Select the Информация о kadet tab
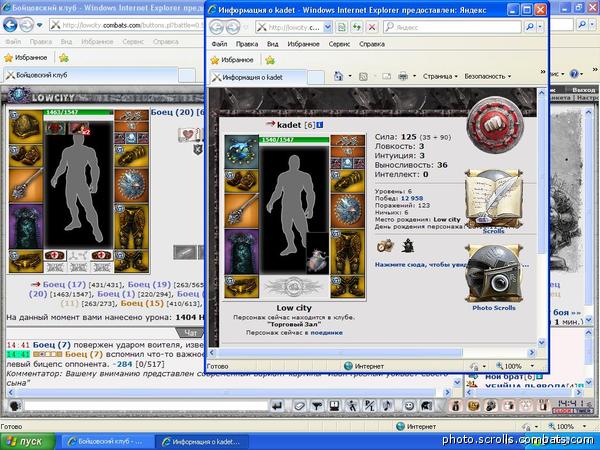 click(x=258, y=77)
